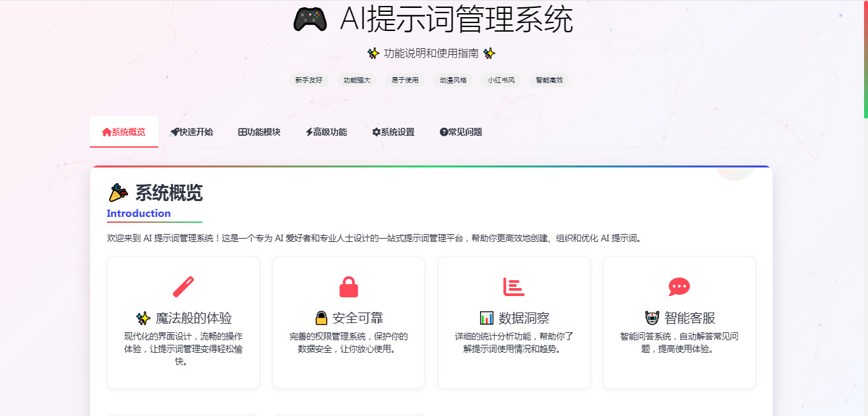Select the 常见问题 tab
The width and height of the screenshot is (868, 416).
click(461, 132)
